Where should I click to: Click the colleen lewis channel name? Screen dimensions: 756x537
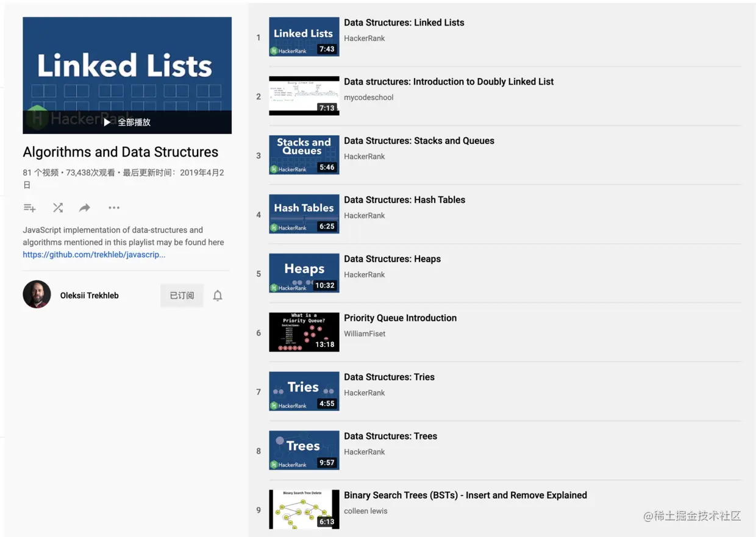(366, 511)
